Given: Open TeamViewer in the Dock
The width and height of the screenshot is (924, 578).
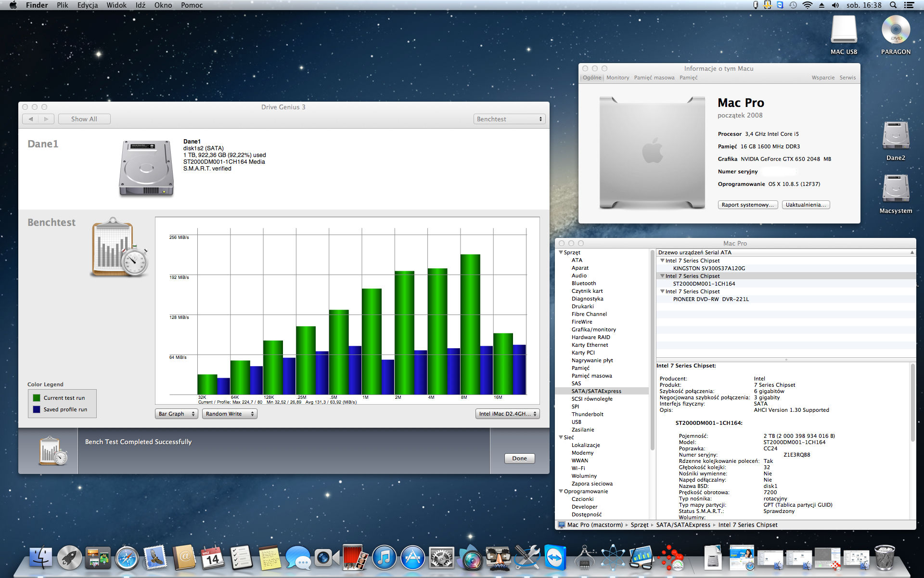Looking at the screenshot, I should tap(555, 557).
